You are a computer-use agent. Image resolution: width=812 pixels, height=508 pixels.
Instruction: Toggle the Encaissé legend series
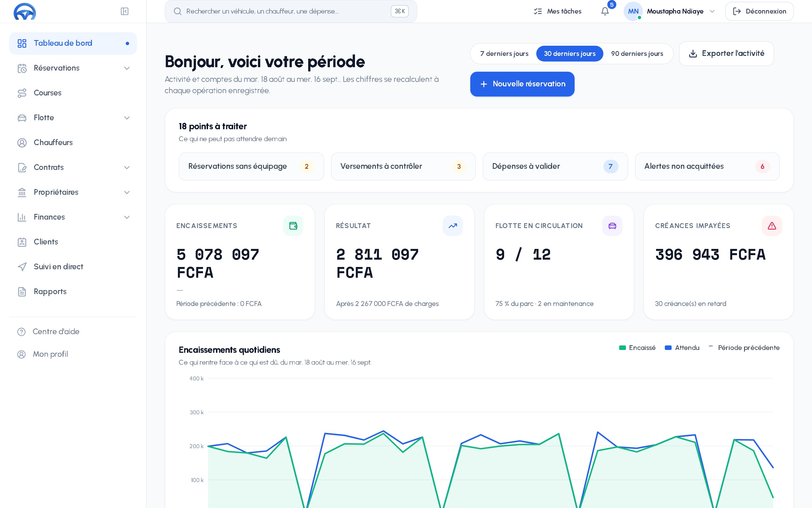click(x=637, y=348)
